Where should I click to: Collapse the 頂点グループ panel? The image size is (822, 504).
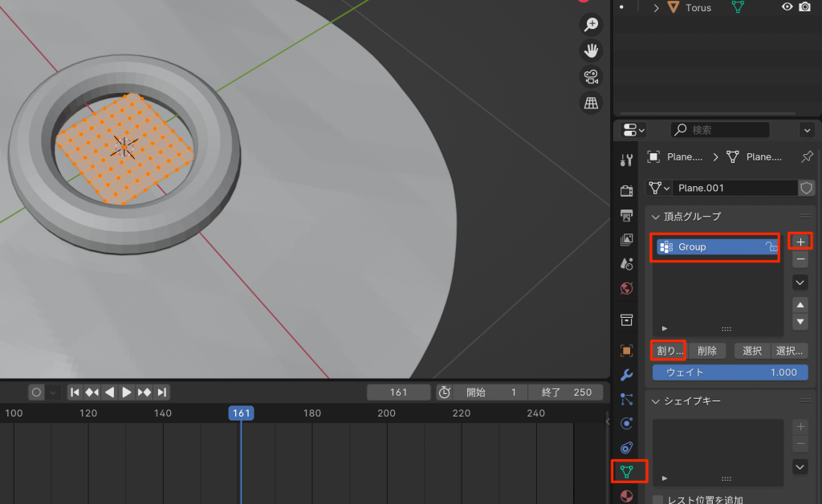655,217
